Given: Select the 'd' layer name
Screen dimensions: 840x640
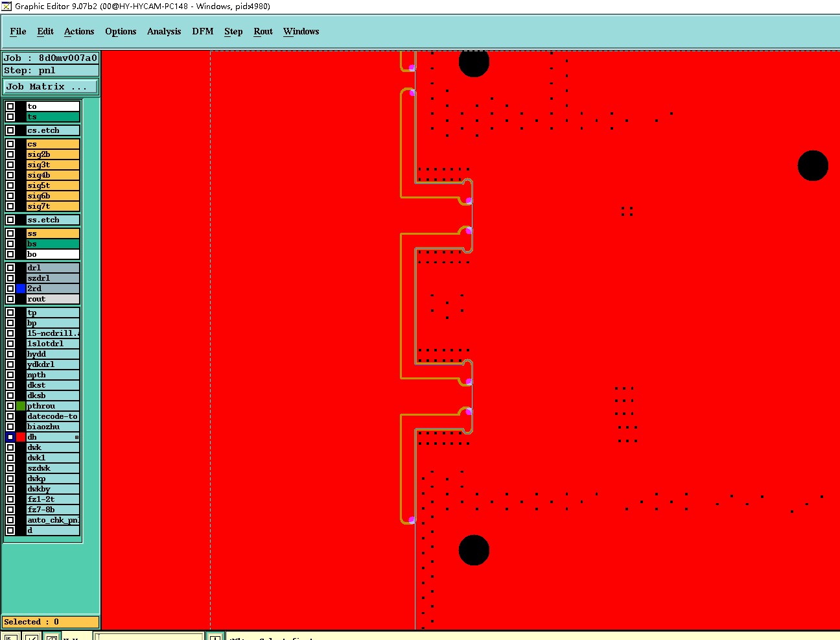Looking at the screenshot, I should click(53, 530).
